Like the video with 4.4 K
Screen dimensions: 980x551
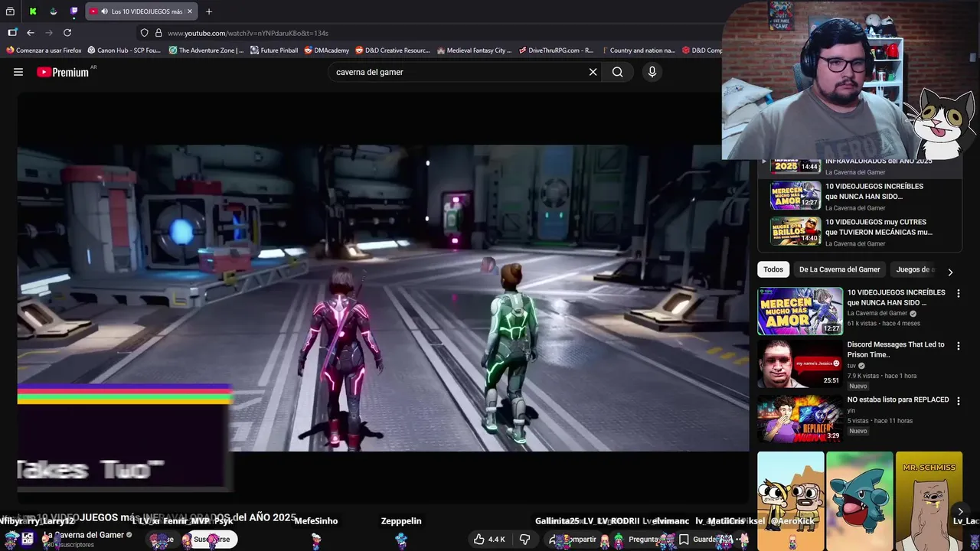click(489, 540)
